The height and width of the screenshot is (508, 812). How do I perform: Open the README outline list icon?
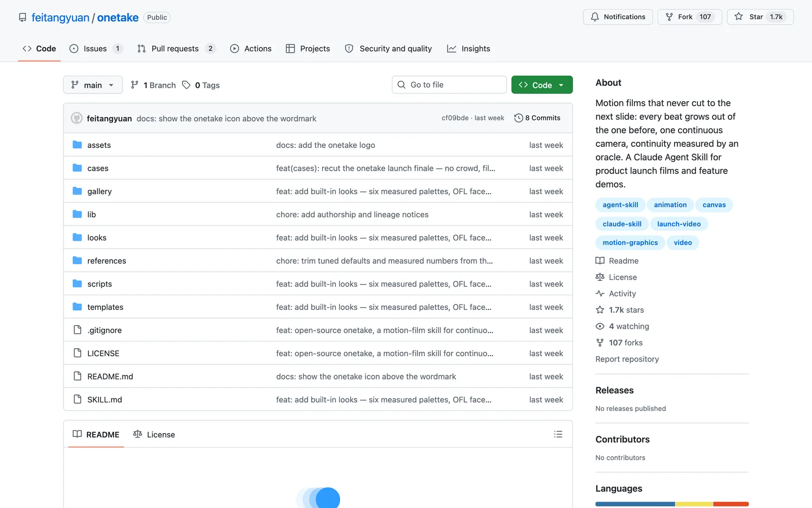pyautogui.click(x=558, y=434)
